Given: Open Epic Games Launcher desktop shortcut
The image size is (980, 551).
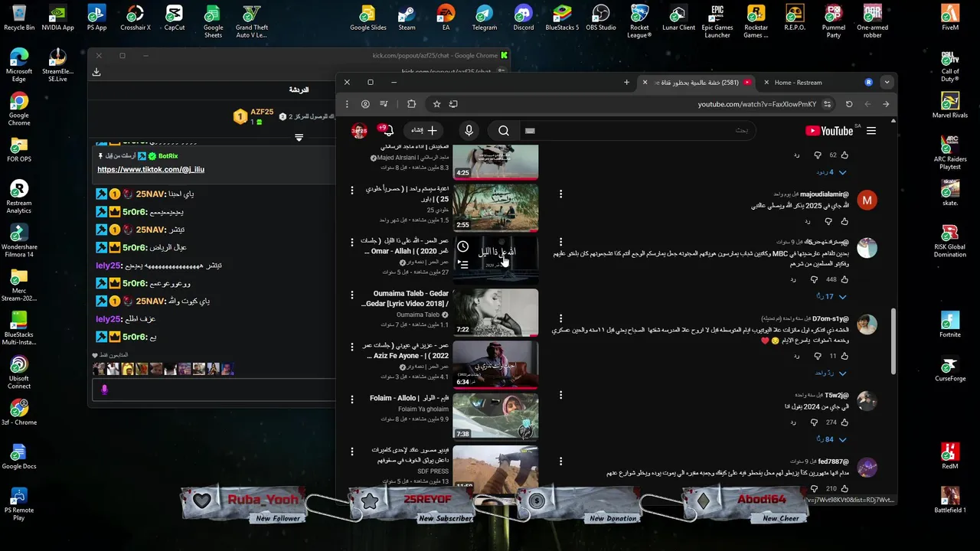Looking at the screenshot, I should point(717,21).
